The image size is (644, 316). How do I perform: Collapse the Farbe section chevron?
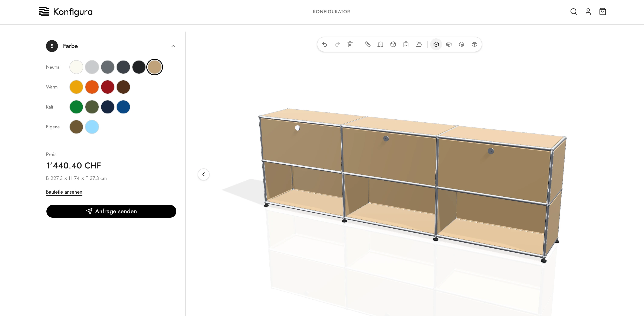tap(173, 46)
